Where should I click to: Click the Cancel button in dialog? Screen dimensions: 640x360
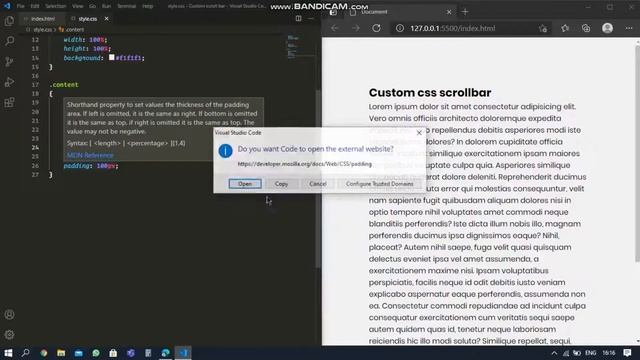(x=318, y=184)
